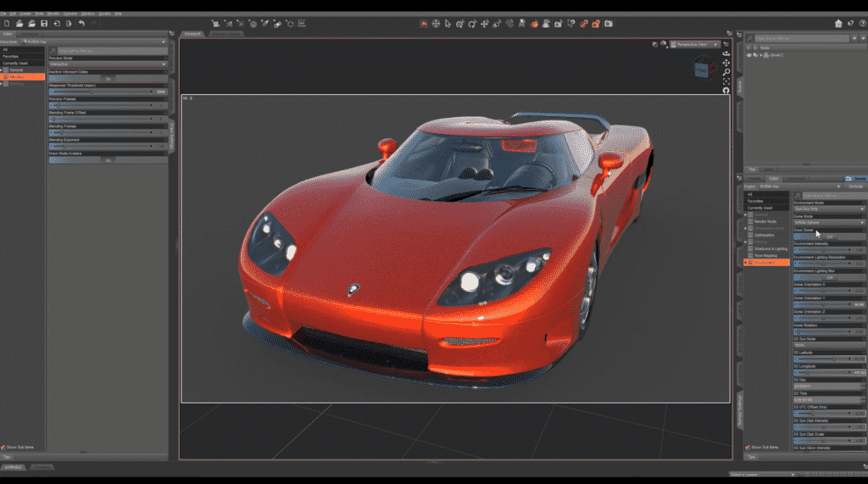The height and width of the screenshot is (484, 868).
Task: Open the render Engine NVIDIA Iray dropdown
Action: click(x=800, y=186)
